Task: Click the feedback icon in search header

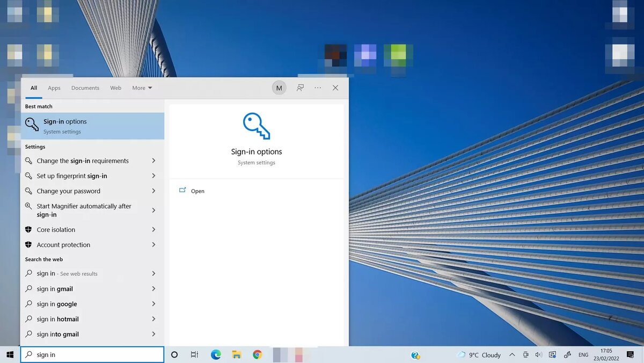Action: pyautogui.click(x=301, y=88)
